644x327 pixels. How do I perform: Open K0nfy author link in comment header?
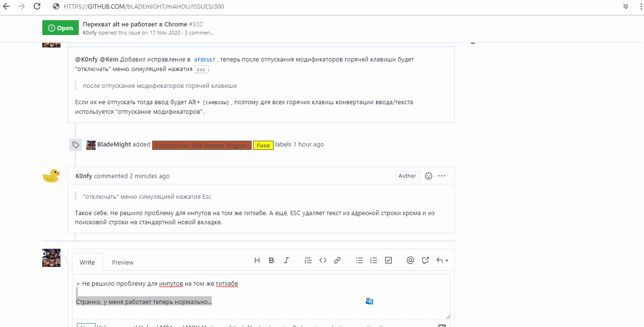84,176
